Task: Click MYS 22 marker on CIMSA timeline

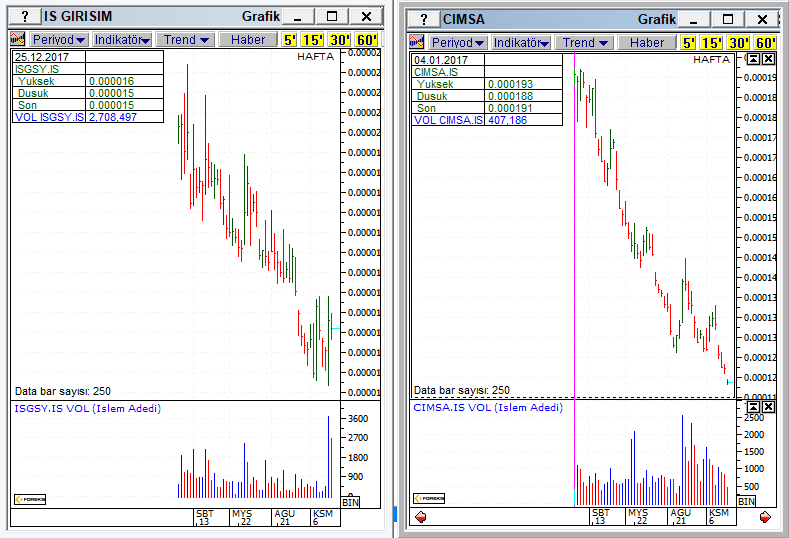Action: coord(638,516)
